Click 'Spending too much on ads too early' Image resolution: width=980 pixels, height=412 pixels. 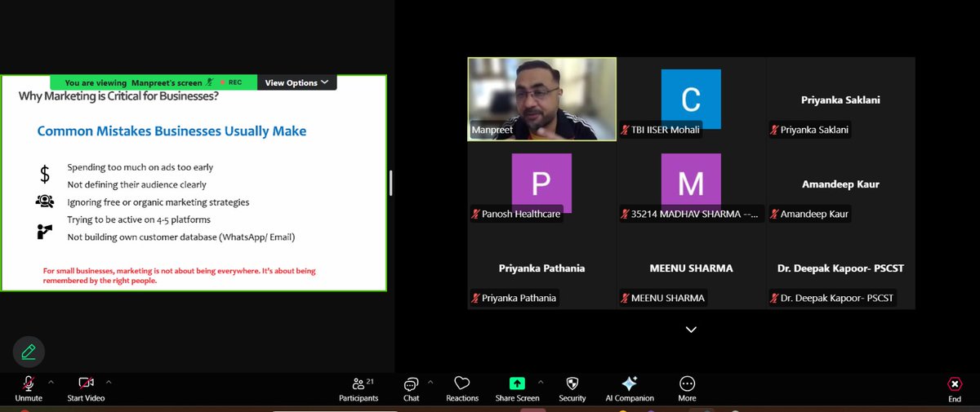click(140, 167)
